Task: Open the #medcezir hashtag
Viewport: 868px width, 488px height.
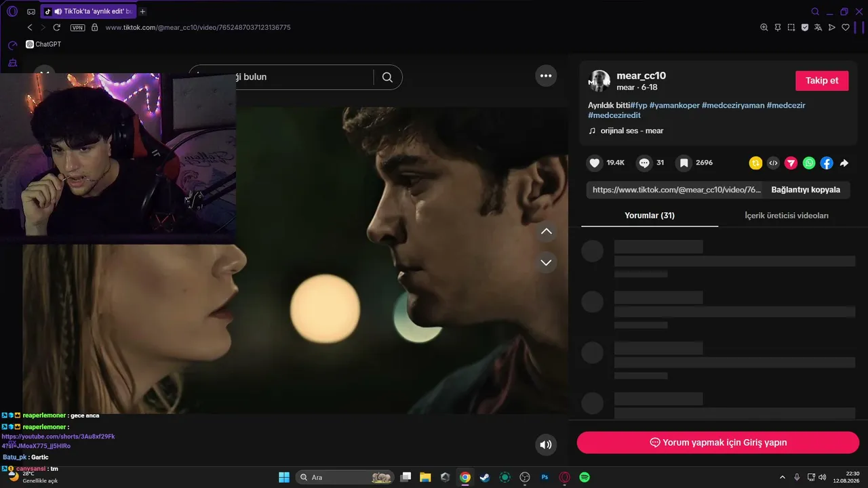Action: (x=786, y=106)
